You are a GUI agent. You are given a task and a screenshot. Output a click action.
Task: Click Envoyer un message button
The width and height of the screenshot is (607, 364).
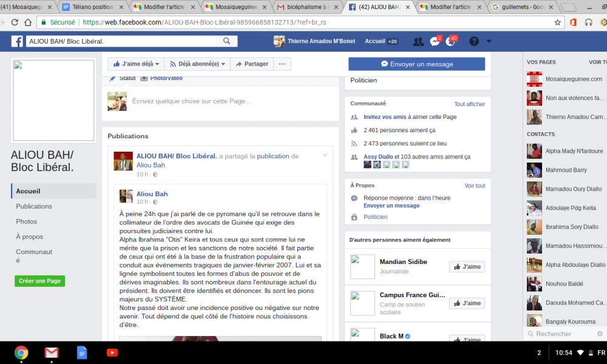[416, 64]
